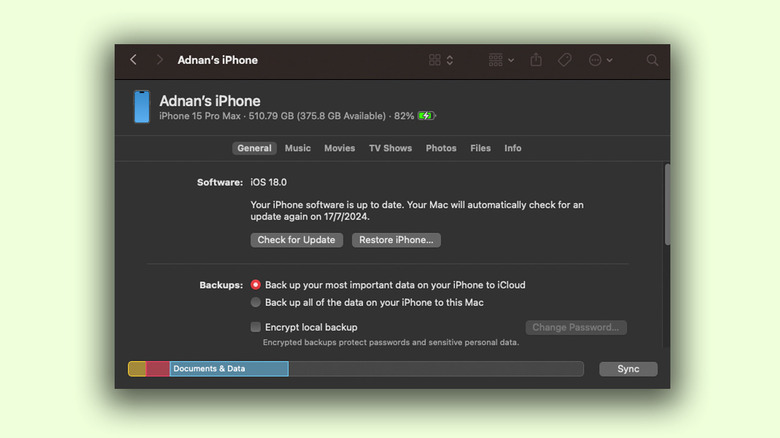Switch to the Music tab
This screenshot has height=438, width=780.
(297, 148)
